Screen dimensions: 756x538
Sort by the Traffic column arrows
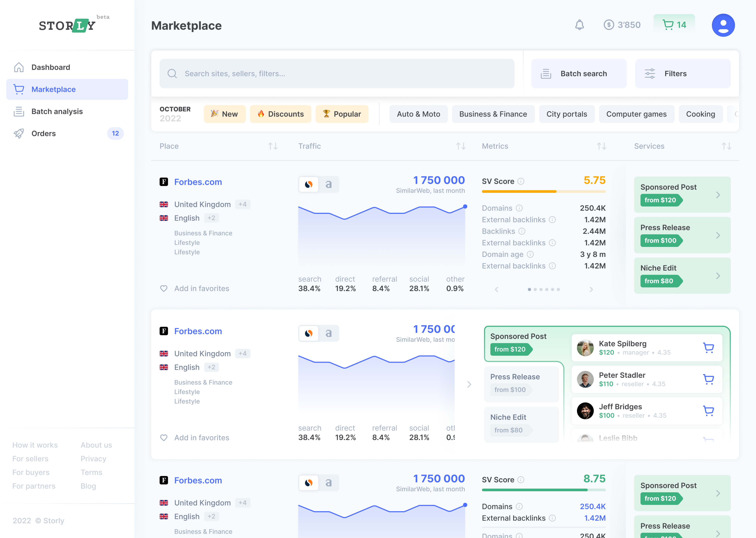click(x=461, y=146)
